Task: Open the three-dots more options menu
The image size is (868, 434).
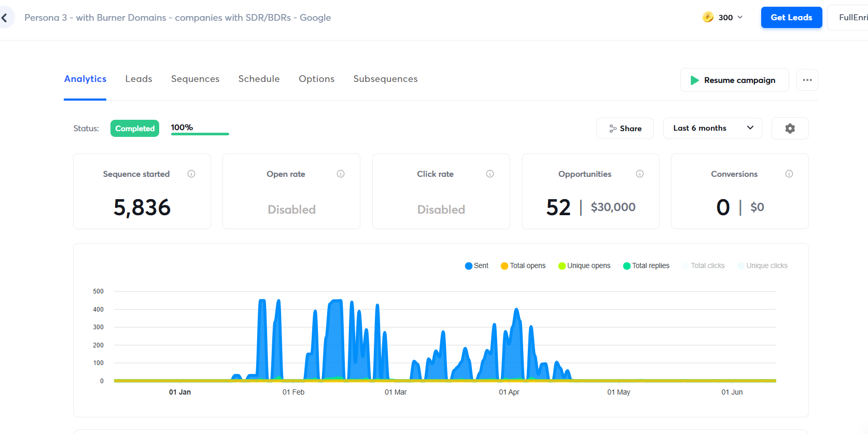Action: pos(807,80)
